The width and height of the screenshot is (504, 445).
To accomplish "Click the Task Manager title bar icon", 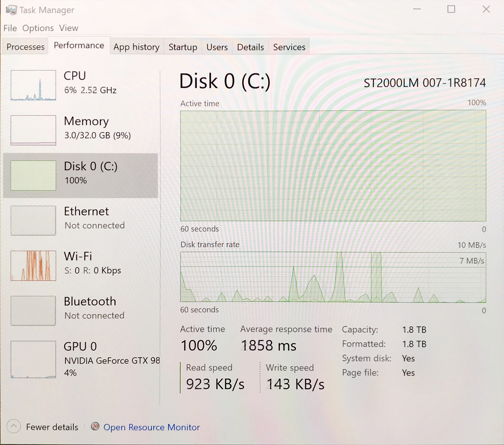I will [x=11, y=10].
